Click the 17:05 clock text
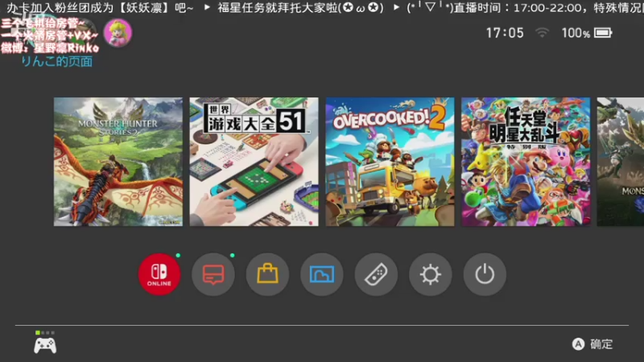644x362 pixels. [505, 33]
